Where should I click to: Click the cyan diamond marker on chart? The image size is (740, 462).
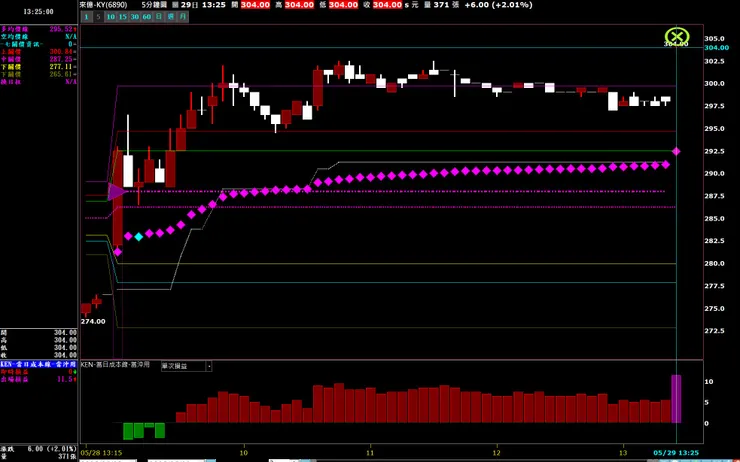(138, 236)
